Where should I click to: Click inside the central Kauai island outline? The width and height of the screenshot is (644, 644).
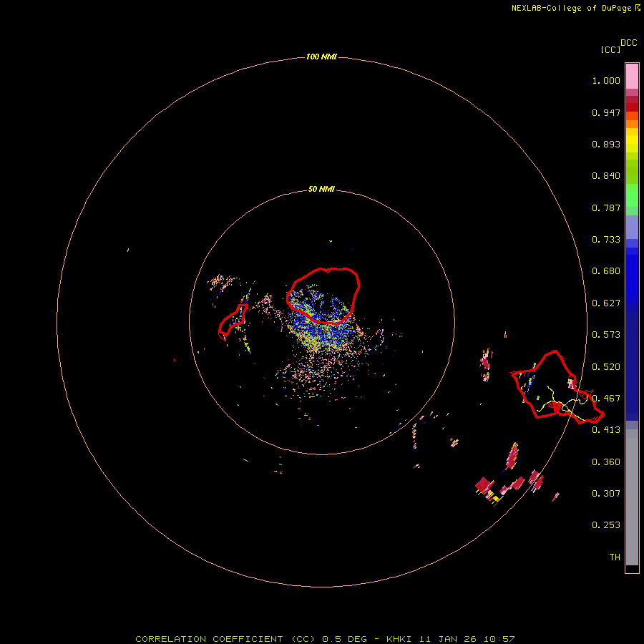point(324,295)
